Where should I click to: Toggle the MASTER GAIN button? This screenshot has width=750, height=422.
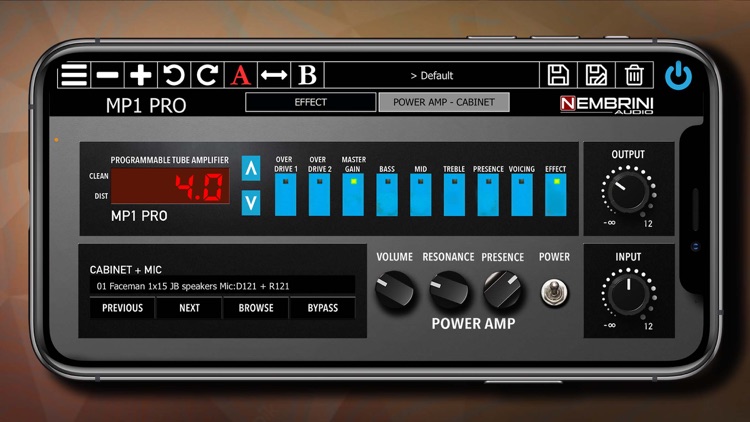(353, 195)
